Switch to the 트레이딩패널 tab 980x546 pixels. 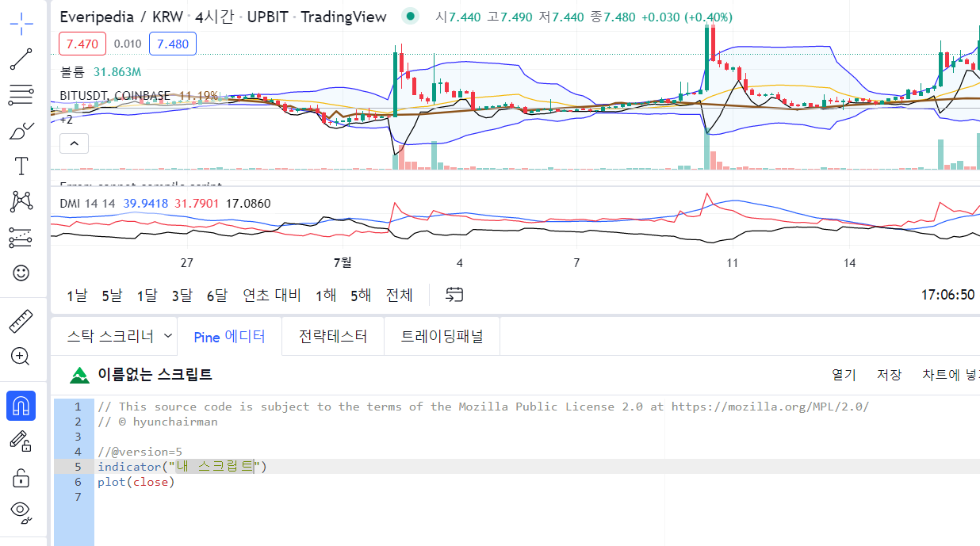(x=442, y=336)
